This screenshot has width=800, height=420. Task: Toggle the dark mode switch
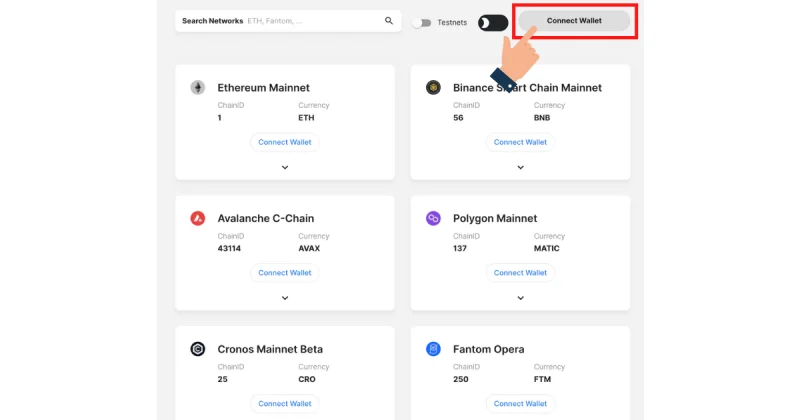(x=493, y=22)
